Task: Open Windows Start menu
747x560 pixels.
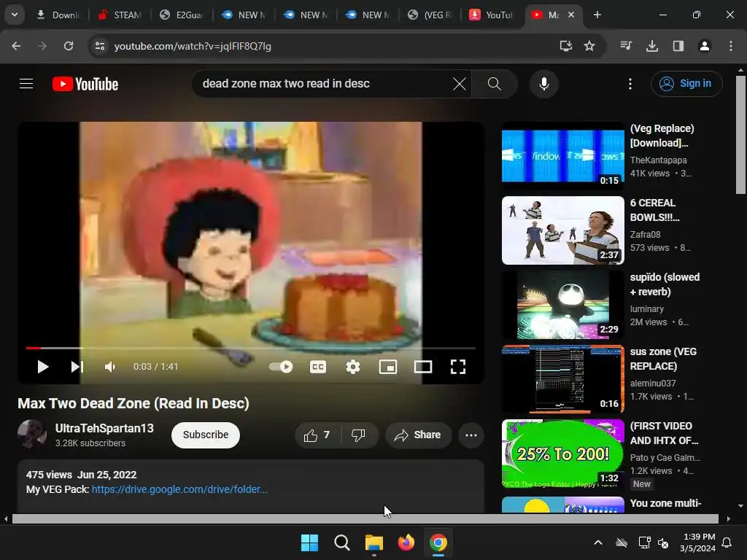Action: point(309,542)
